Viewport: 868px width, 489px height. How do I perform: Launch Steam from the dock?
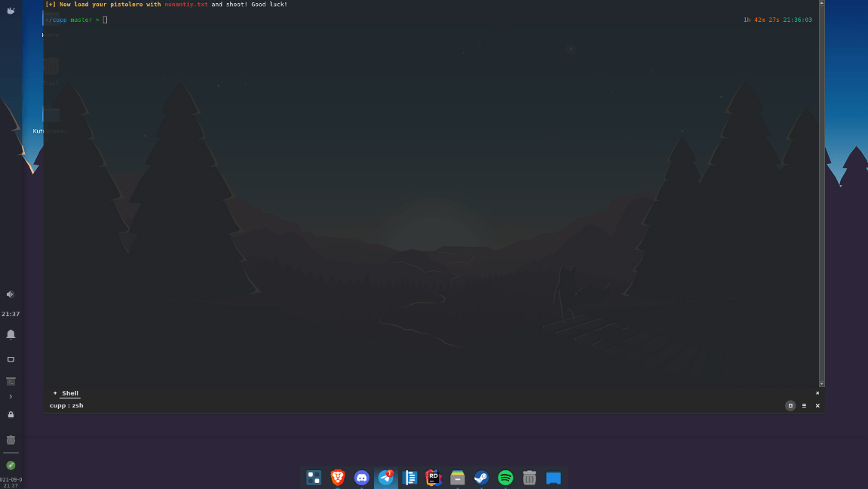pos(481,478)
